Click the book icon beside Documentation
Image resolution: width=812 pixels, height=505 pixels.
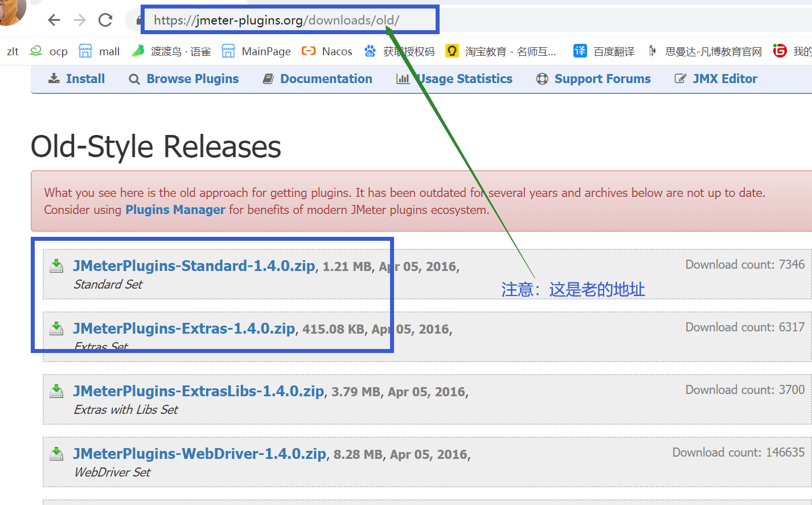click(x=268, y=79)
